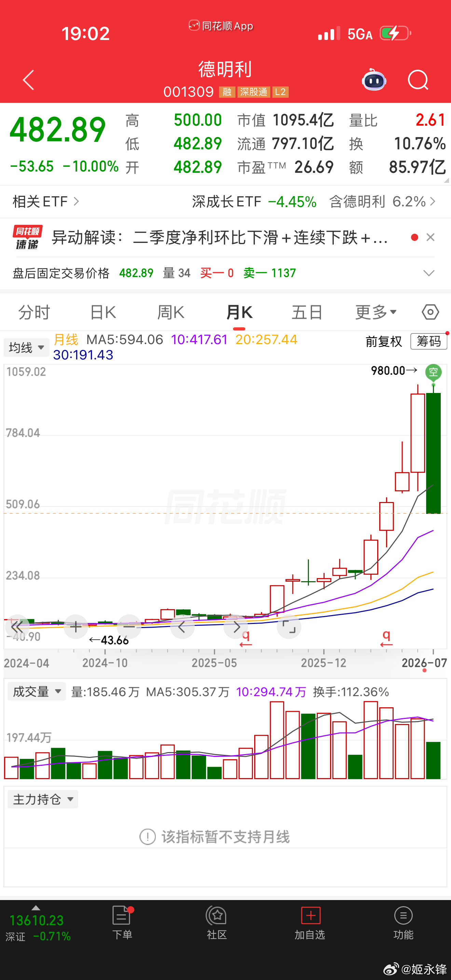
Task: Open 含德明利 6.2% ETF details
Action: [382, 202]
